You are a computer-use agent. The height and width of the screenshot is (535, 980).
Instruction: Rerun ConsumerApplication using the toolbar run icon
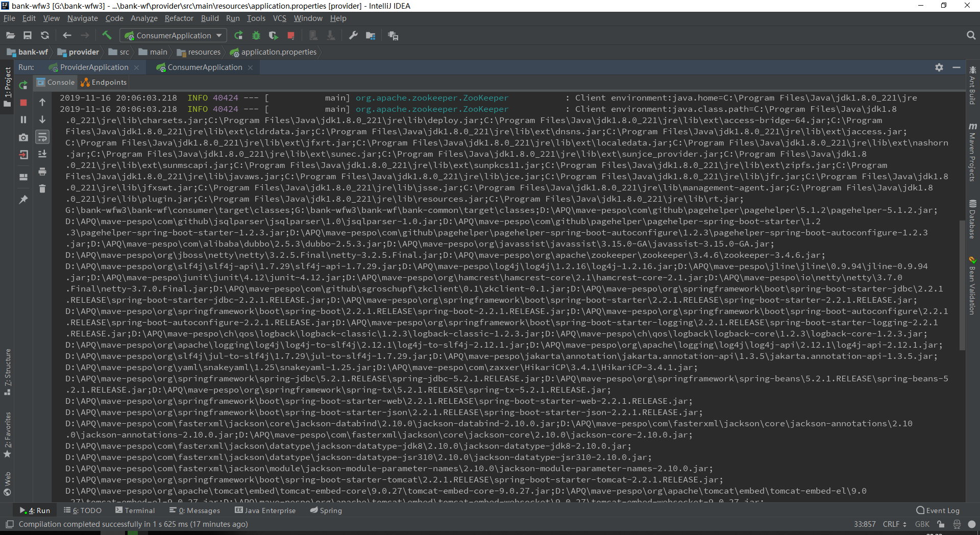pyautogui.click(x=238, y=35)
